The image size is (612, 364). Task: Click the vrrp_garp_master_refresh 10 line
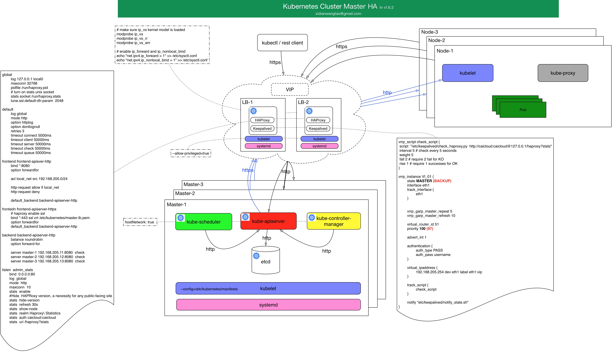(x=431, y=216)
